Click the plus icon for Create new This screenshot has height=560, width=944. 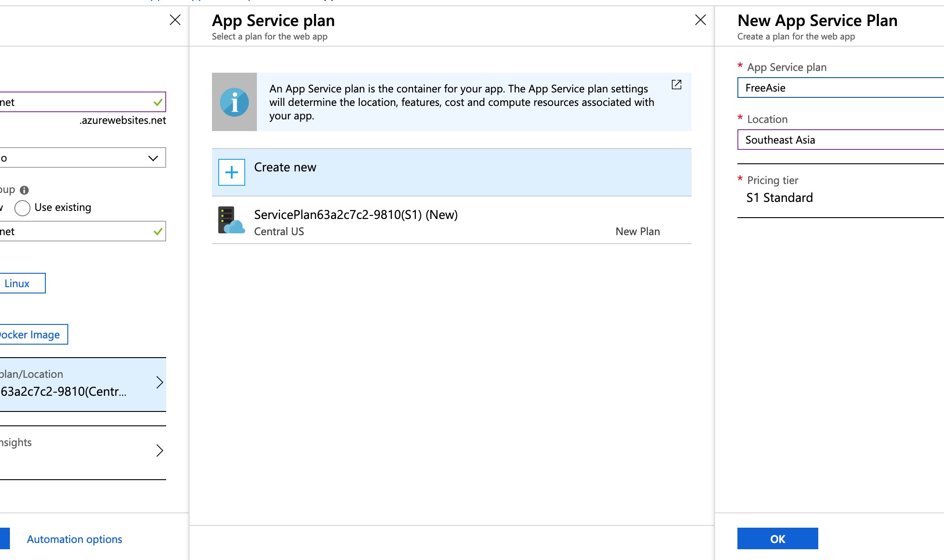click(232, 172)
